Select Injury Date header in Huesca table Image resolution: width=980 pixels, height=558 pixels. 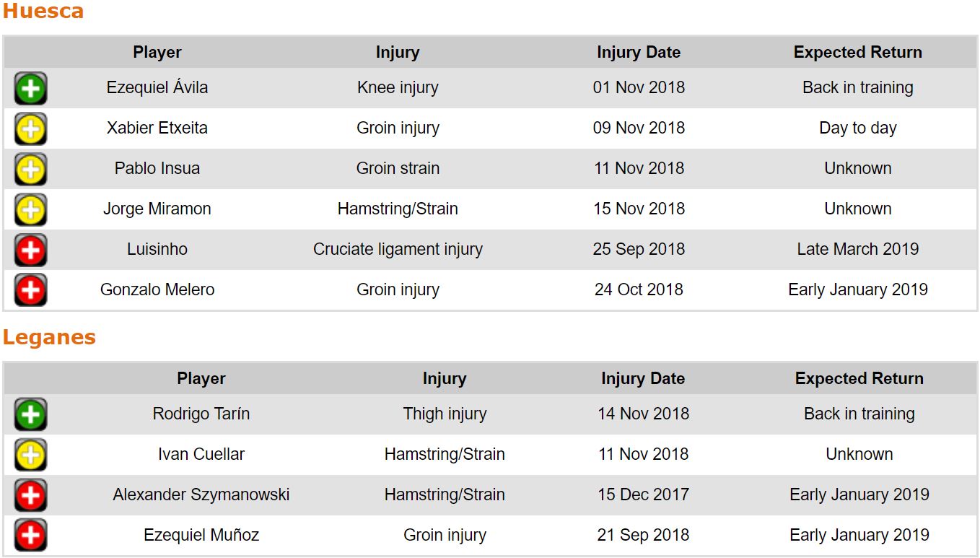[639, 53]
